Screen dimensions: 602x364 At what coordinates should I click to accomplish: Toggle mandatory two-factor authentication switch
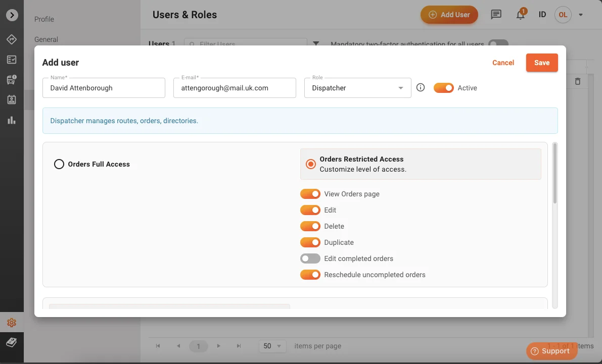click(x=498, y=43)
